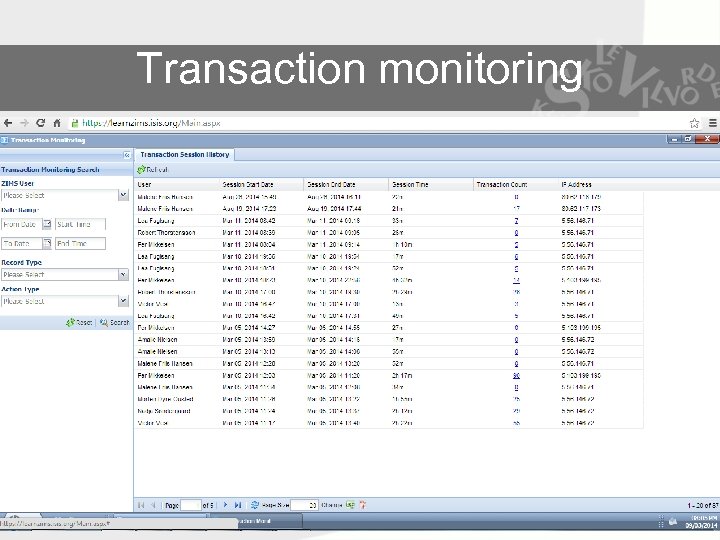Viewport: 720px width, 540px height.
Task: Open transaction count link in the 1h 10m row
Action: 517,245
